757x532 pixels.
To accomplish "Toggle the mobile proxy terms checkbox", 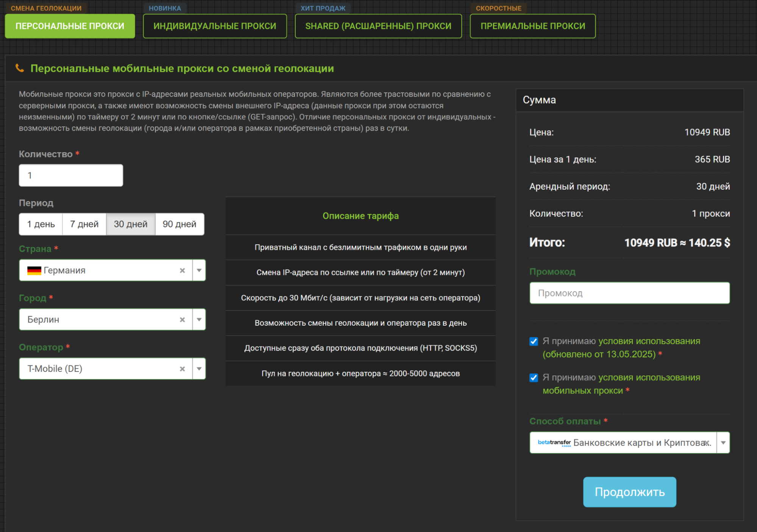I will tap(534, 378).
